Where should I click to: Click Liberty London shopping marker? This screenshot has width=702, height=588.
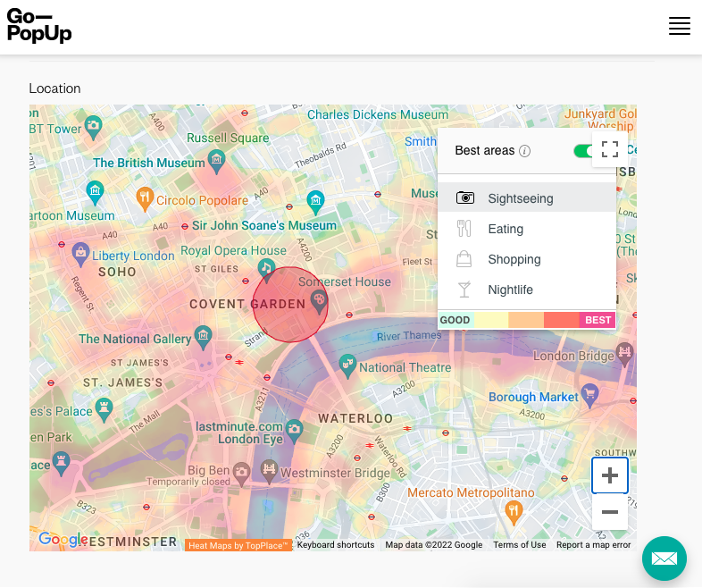point(80,254)
